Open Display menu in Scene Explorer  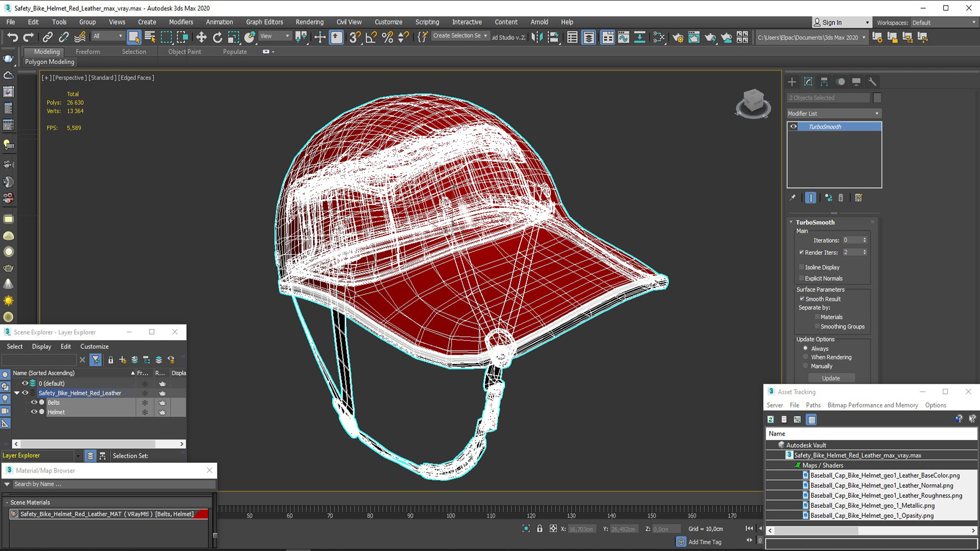(41, 346)
